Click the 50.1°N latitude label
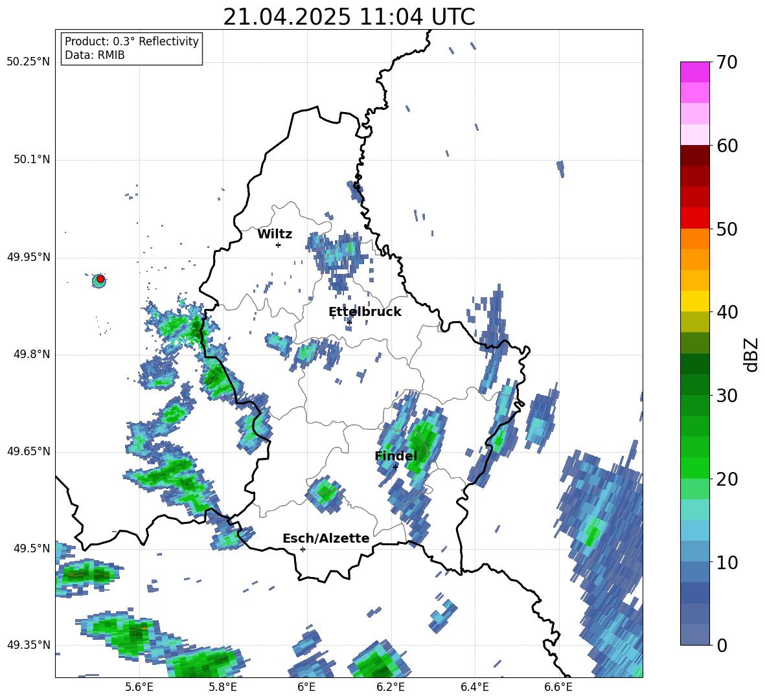The height and width of the screenshot is (700, 767). (32, 159)
